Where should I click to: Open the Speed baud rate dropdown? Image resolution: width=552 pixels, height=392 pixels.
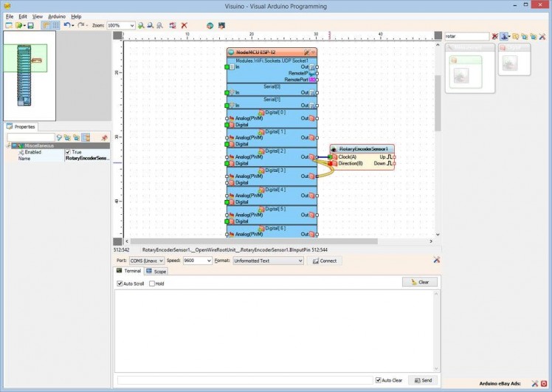[196, 261]
